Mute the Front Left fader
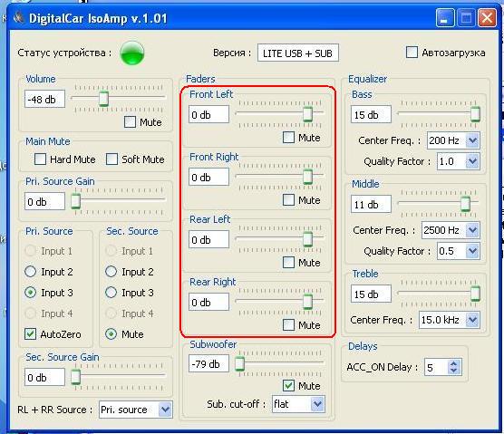 [x=288, y=138]
